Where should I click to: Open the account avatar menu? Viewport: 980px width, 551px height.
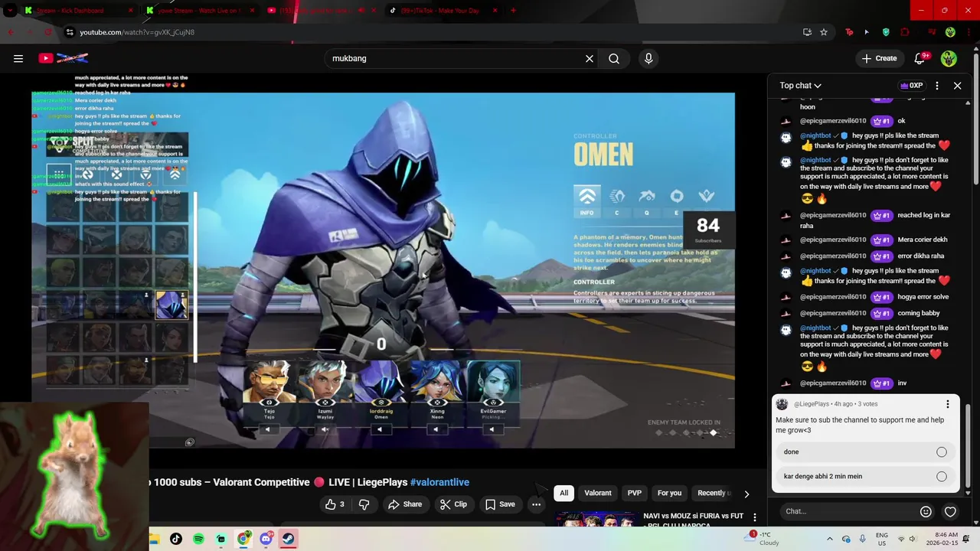click(949, 58)
